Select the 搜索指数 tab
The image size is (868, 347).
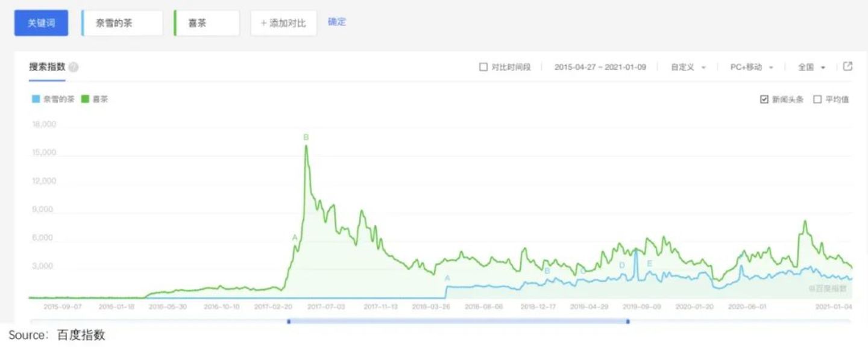pos(47,67)
